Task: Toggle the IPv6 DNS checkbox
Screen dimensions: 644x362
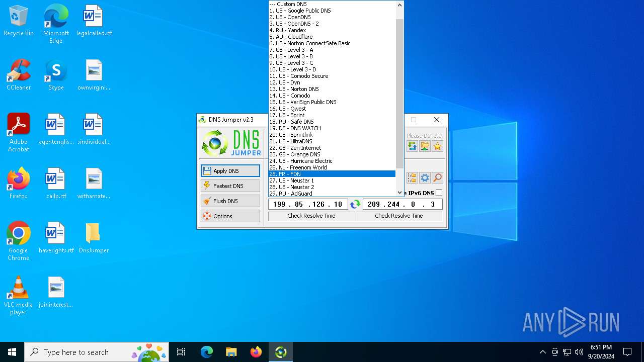Action: pos(439,193)
